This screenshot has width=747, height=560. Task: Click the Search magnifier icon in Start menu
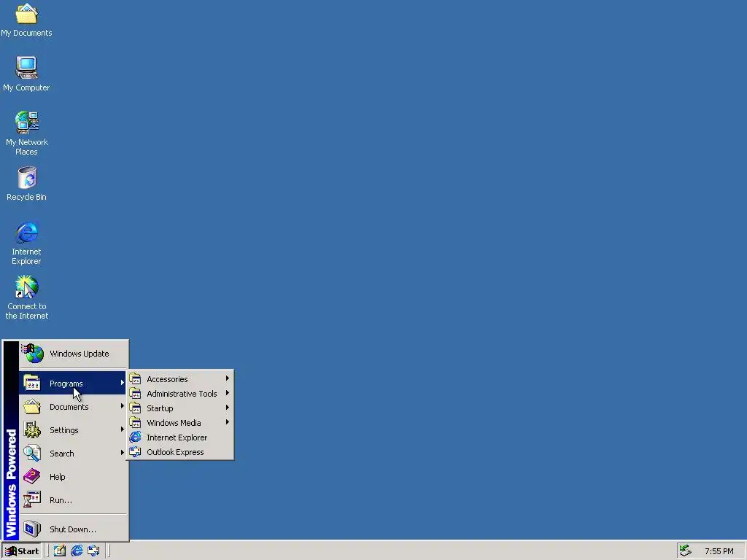coord(32,453)
